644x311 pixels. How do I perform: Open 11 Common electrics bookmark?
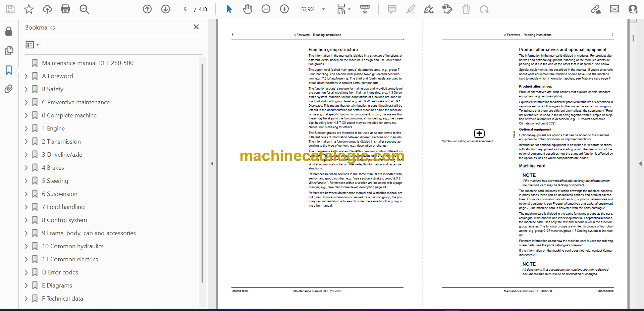70,259
